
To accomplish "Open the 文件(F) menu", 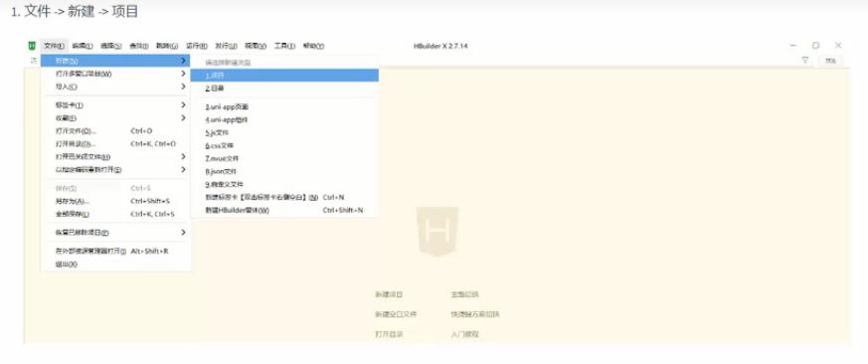I will (55, 46).
